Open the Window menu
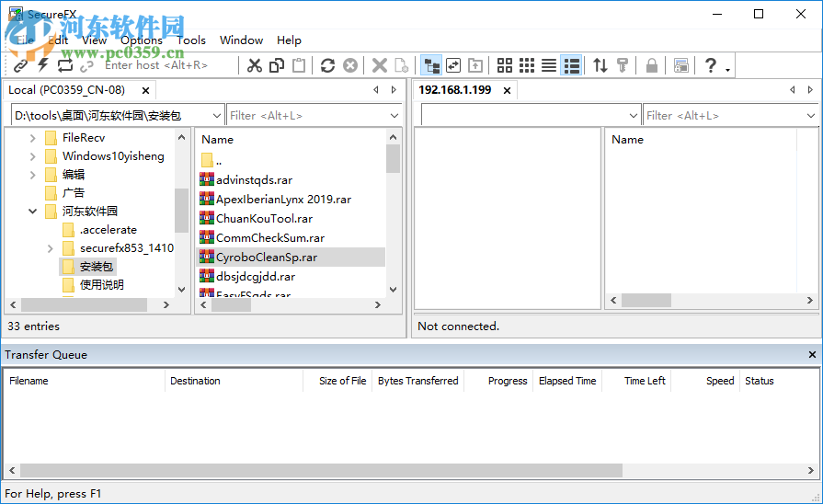Screen dimensions: 823x504 pyautogui.click(x=242, y=40)
